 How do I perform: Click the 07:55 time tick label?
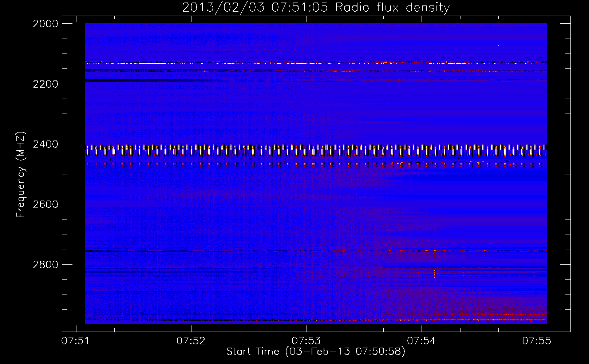click(x=537, y=341)
